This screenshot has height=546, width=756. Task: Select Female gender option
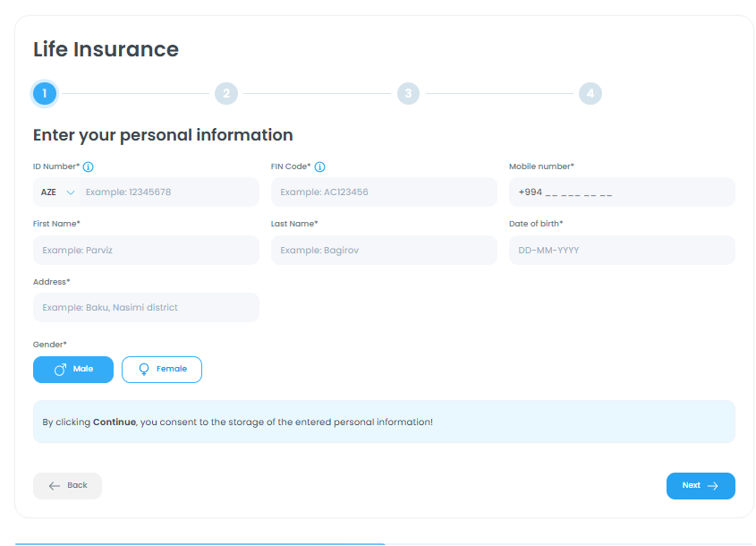tap(162, 370)
